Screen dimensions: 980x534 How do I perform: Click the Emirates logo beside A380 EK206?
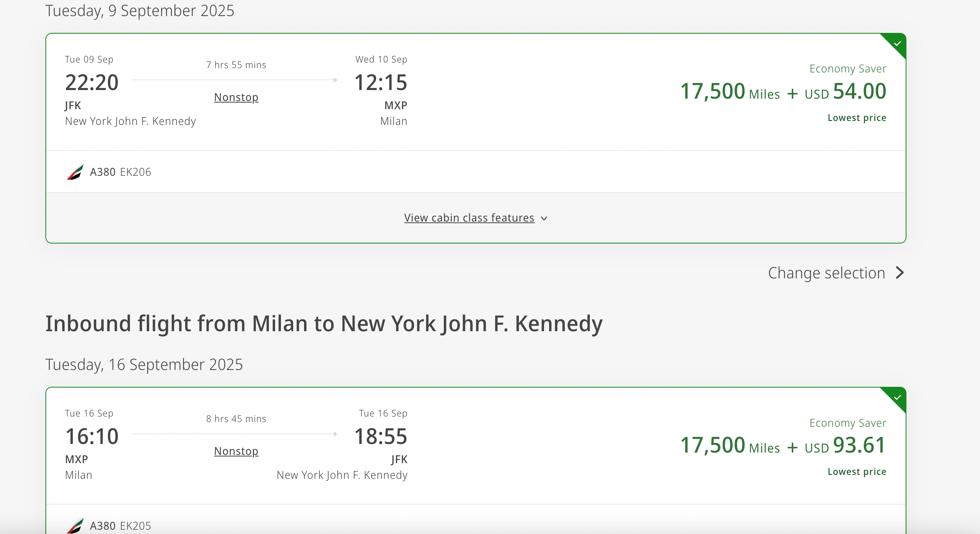[76, 172]
